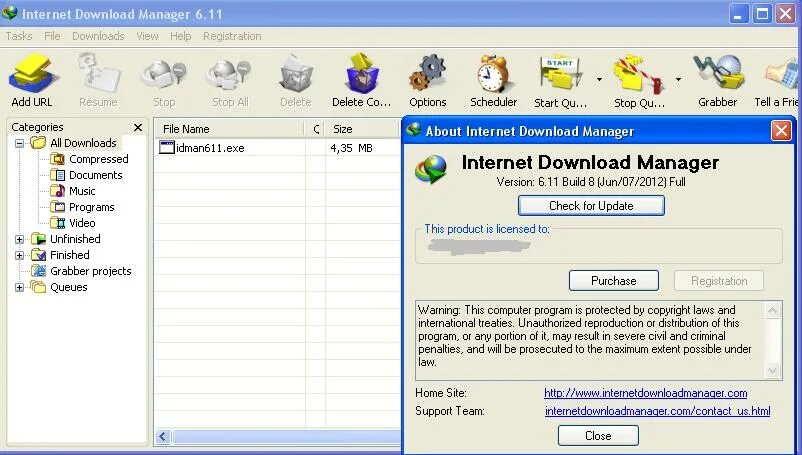Open the Home Site internetdownloadmanager.com link
802x455 pixels.
point(645,393)
